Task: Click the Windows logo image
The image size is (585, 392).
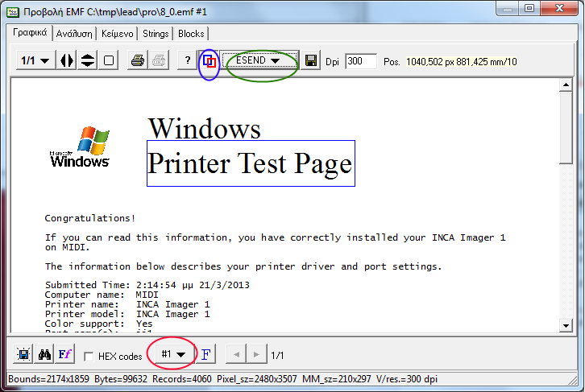Action: (80, 147)
